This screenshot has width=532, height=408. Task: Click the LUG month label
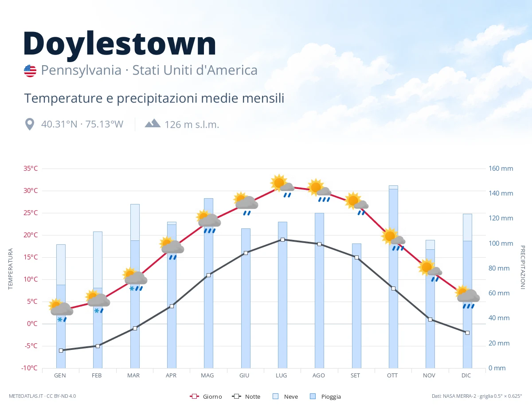tap(281, 375)
